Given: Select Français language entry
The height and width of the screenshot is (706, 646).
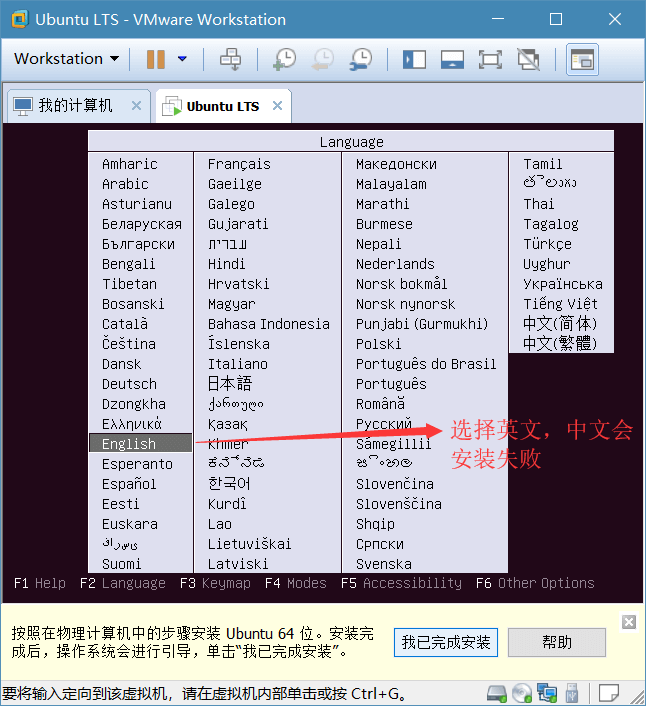Looking at the screenshot, I should coord(239,164).
